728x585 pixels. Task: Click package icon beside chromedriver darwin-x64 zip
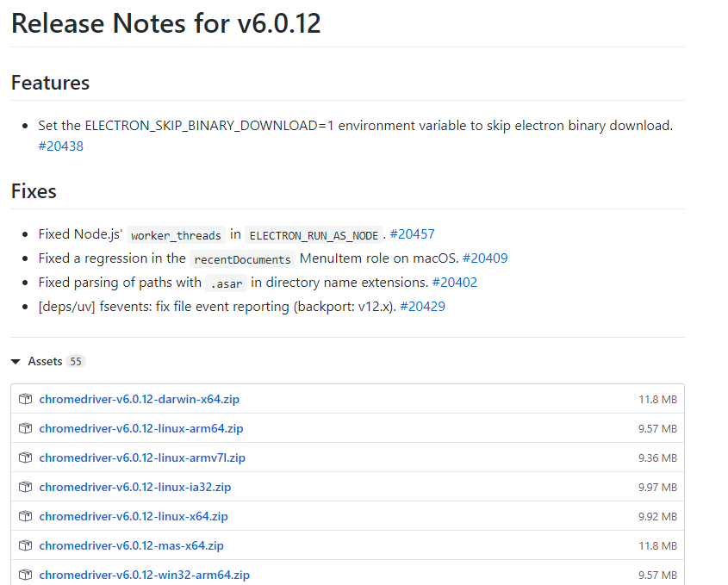[x=25, y=399]
